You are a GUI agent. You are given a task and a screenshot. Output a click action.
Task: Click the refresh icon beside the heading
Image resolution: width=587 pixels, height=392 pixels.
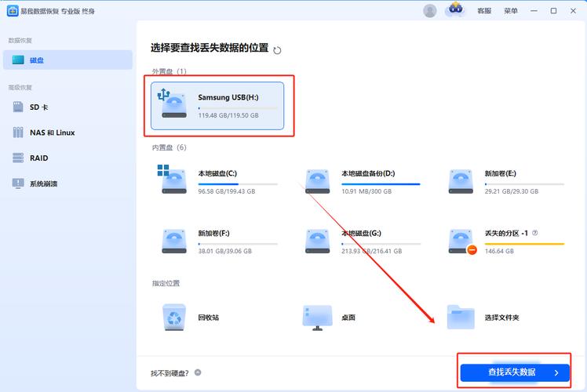tap(277, 50)
